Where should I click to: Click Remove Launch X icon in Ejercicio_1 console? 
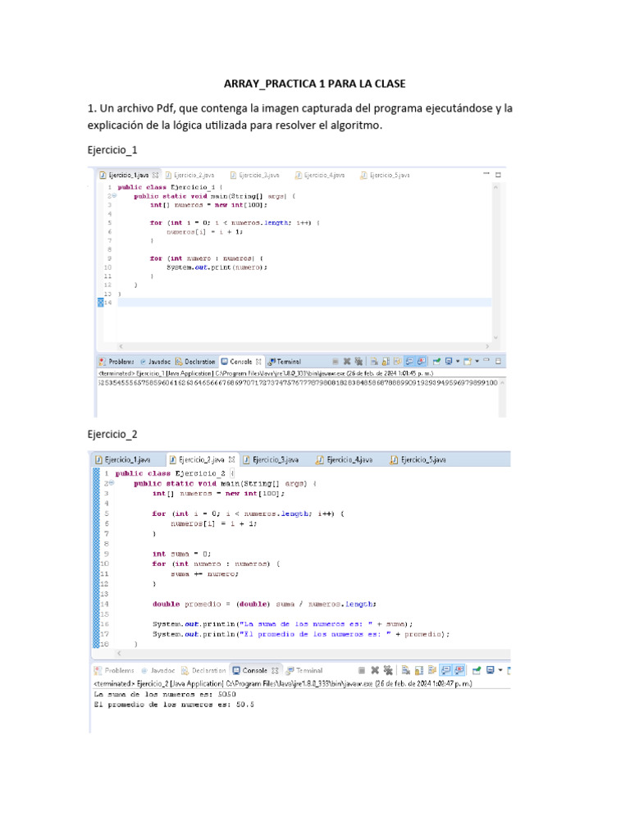(347, 362)
